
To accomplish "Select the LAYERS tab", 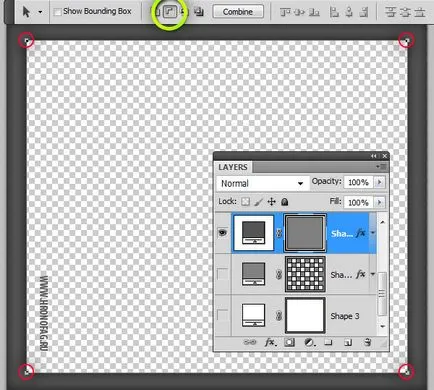I will [x=233, y=167].
